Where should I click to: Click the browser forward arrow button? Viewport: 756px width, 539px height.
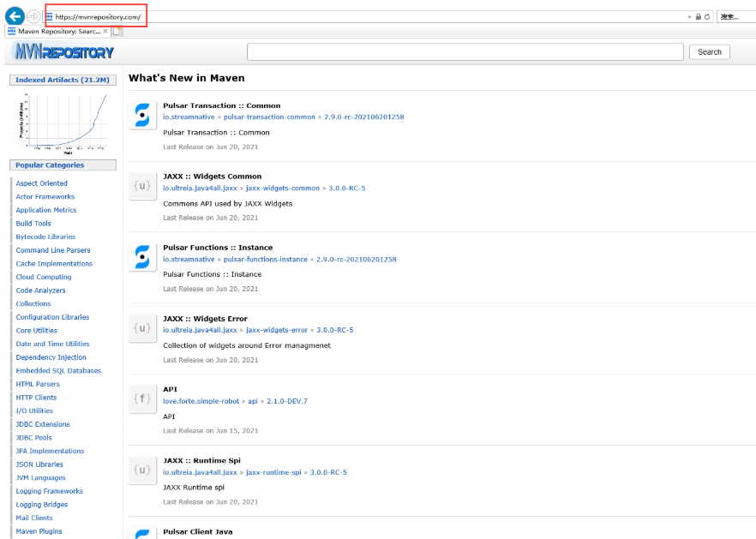(33, 17)
